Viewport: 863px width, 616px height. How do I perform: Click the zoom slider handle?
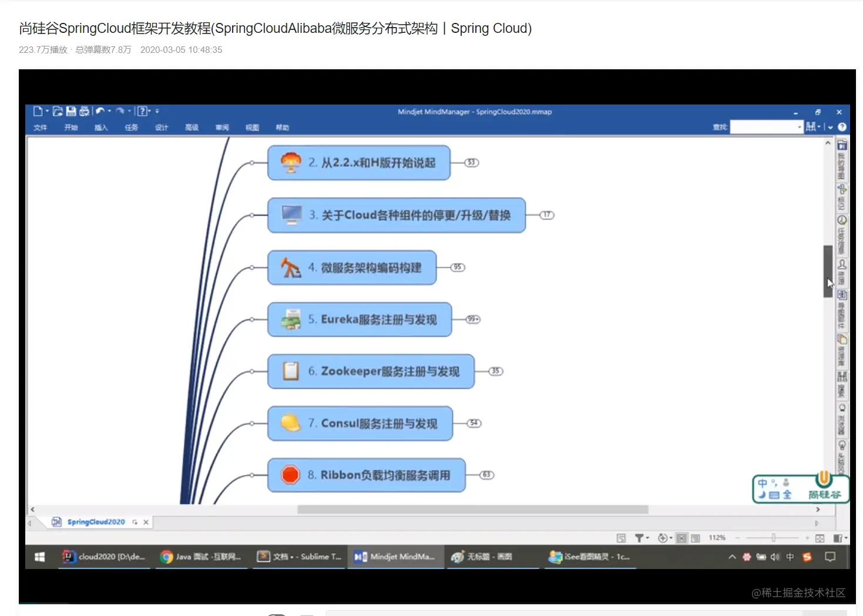(x=774, y=538)
